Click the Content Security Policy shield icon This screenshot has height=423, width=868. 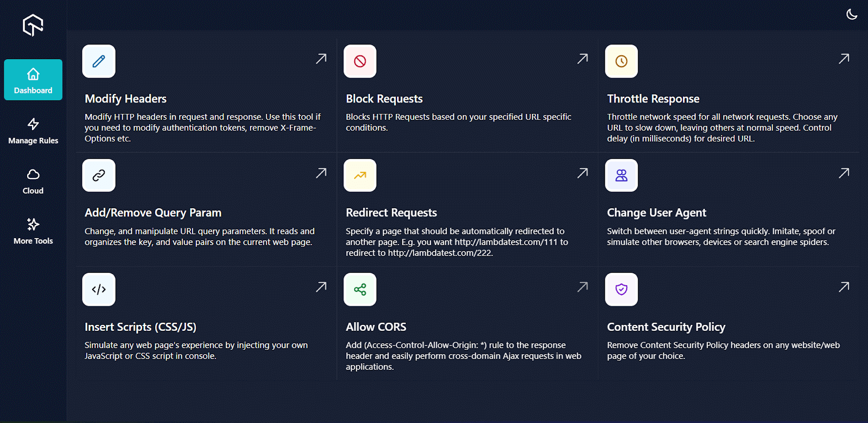pyautogui.click(x=621, y=290)
